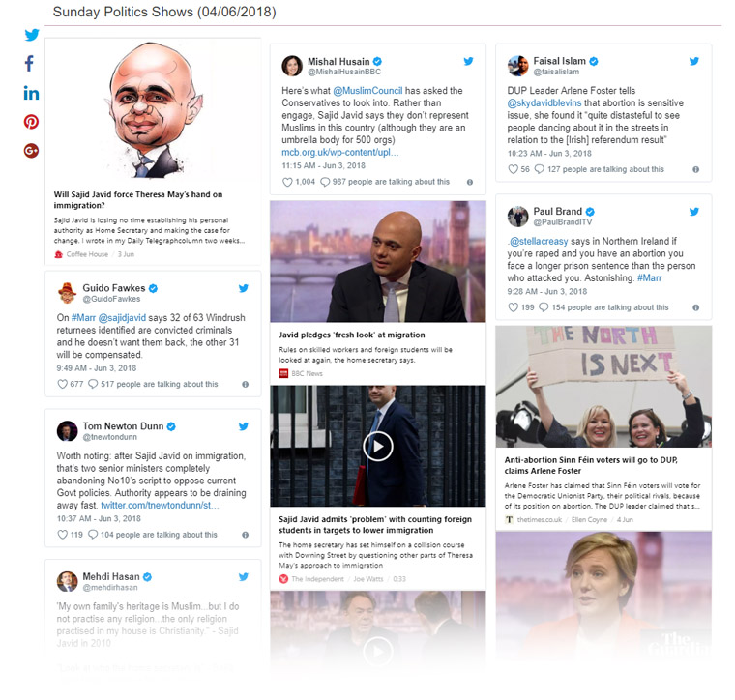Share page via Facebook sidebar icon
Image resolution: width=735 pixels, height=700 pixels.
pos(30,63)
